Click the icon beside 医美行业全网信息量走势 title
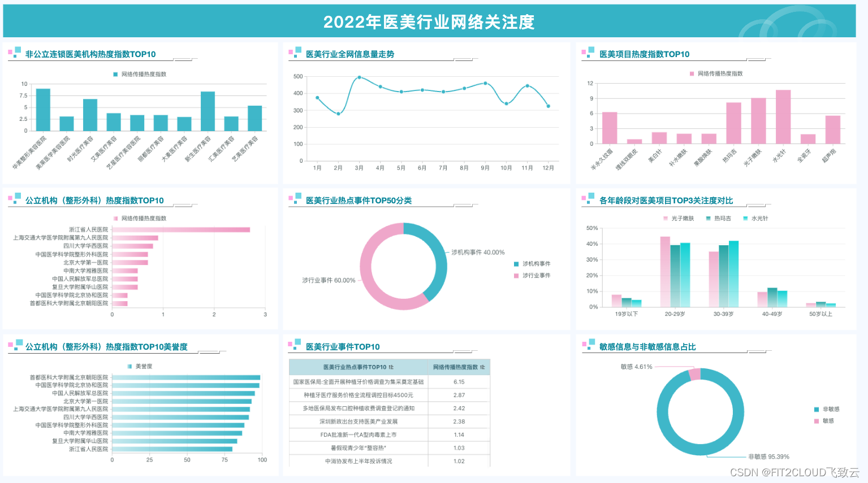868x483 pixels. pos(295,52)
